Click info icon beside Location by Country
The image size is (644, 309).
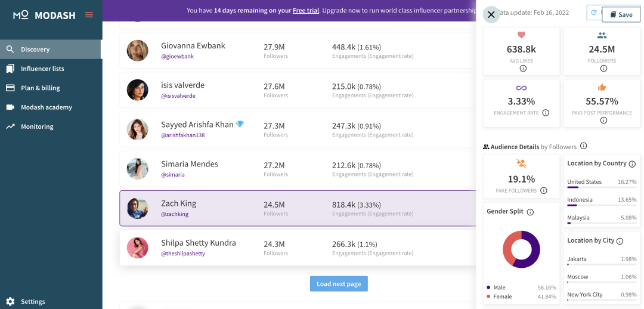pyautogui.click(x=632, y=164)
